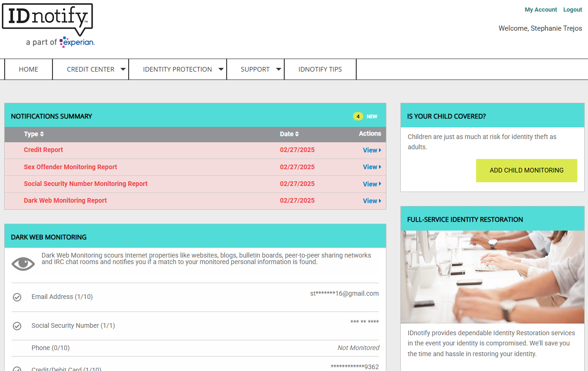Open the My Account link
Image resolution: width=588 pixels, height=371 pixels.
(x=541, y=10)
